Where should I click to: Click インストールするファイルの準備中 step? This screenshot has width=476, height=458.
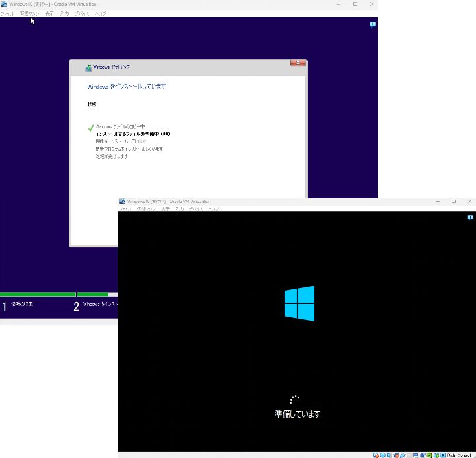click(x=133, y=134)
